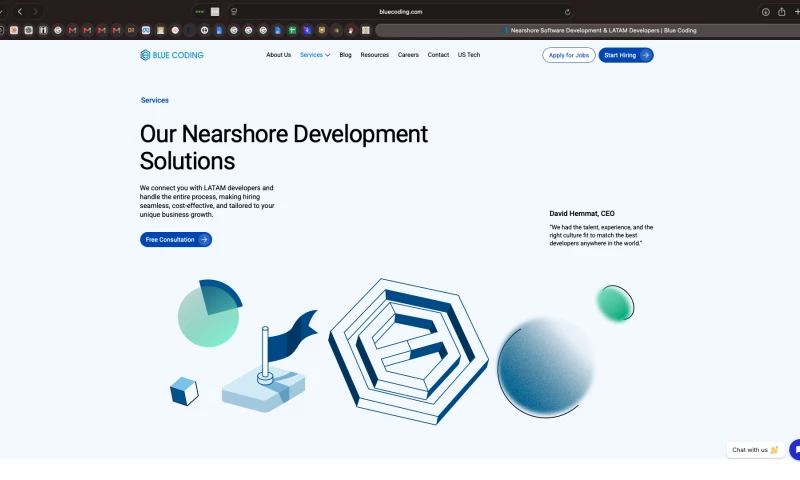The width and height of the screenshot is (800, 480).
Task: Open the round chat bubble widget
Action: [x=795, y=450]
